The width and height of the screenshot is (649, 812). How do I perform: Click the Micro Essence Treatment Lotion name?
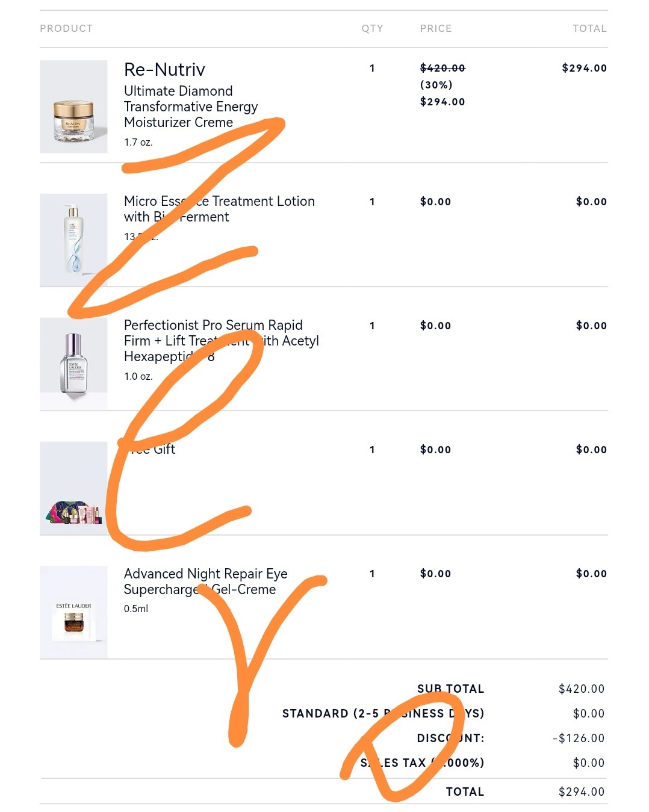(x=219, y=208)
